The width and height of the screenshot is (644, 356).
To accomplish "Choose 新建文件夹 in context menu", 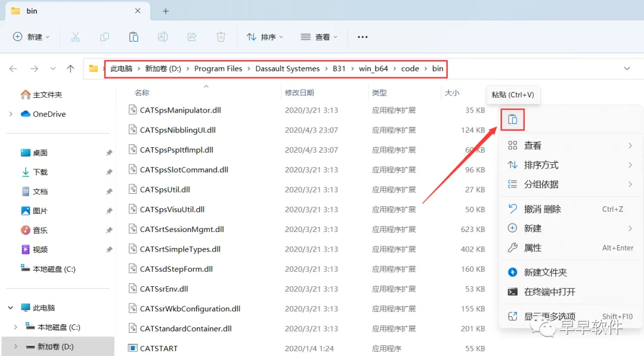I will tap(571, 273).
